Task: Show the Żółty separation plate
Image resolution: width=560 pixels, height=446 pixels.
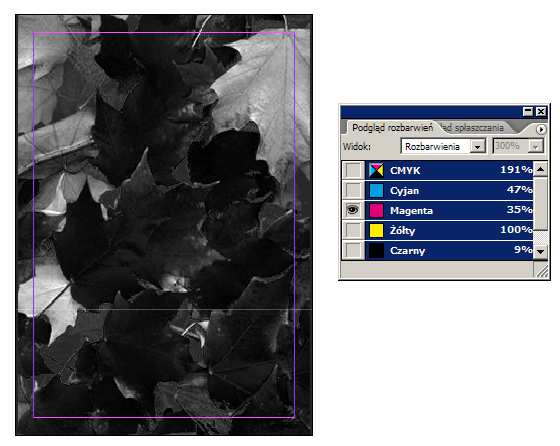Action: pos(353,230)
